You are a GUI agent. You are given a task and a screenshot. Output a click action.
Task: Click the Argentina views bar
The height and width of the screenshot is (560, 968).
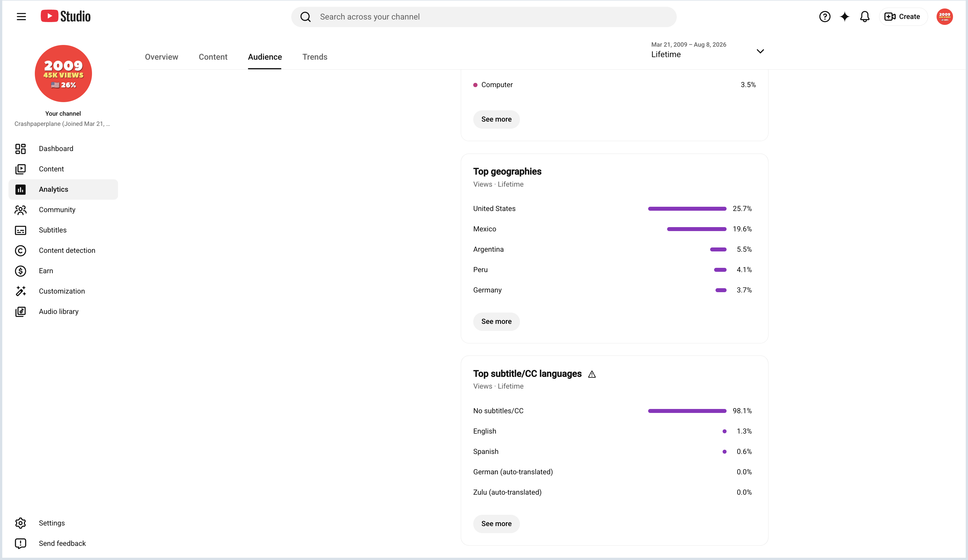tap(718, 249)
